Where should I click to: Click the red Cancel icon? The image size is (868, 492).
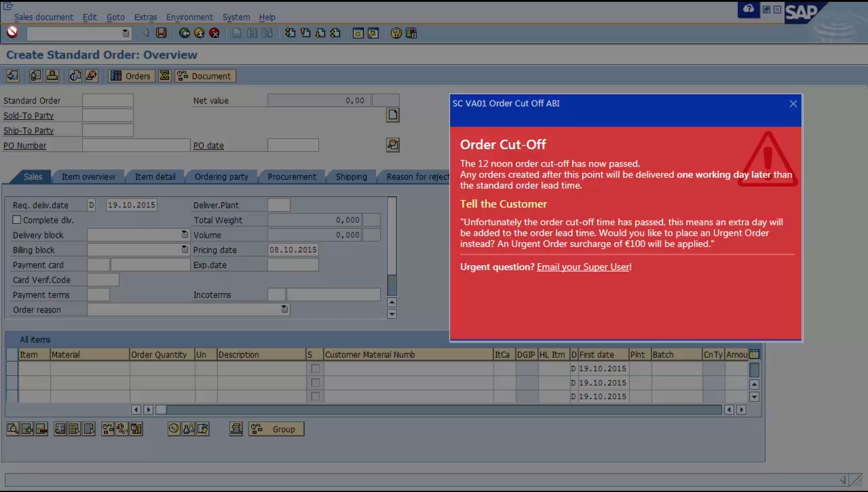[x=214, y=33]
